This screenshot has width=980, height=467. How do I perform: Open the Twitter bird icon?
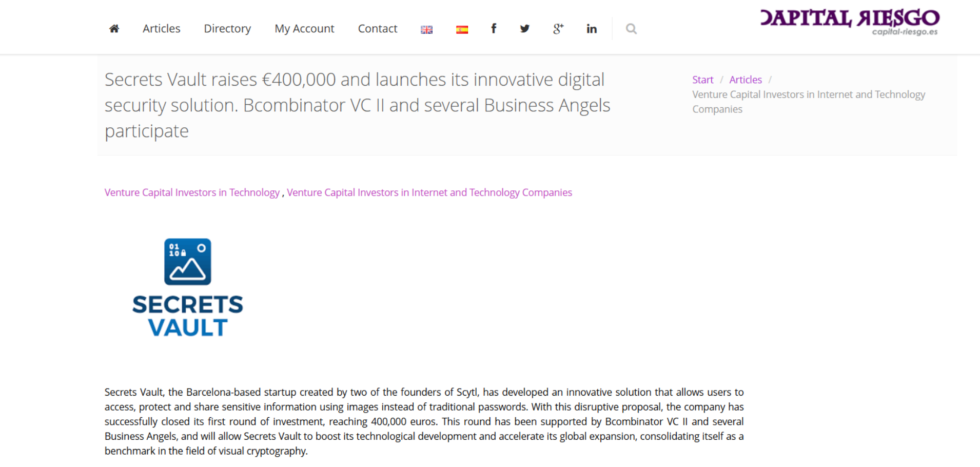524,29
